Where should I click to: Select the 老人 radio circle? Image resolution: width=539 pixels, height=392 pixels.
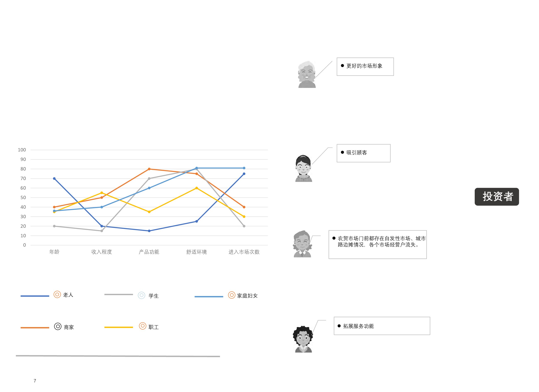click(x=57, y=295)
